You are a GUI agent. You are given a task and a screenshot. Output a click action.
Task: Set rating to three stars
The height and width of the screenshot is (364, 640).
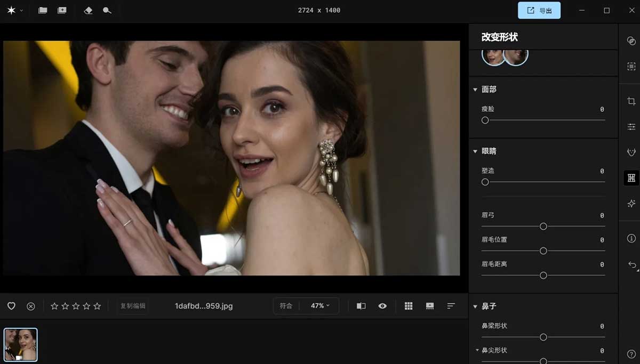click(x=76, y=306)
